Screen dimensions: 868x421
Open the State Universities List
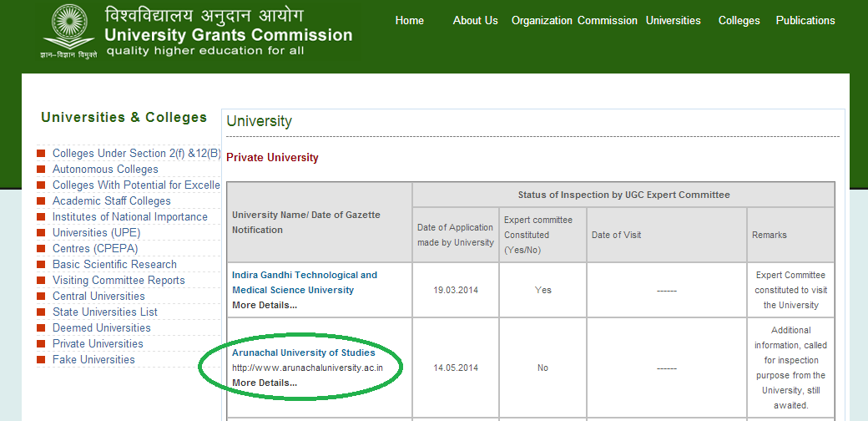click(x=105, y=312)
